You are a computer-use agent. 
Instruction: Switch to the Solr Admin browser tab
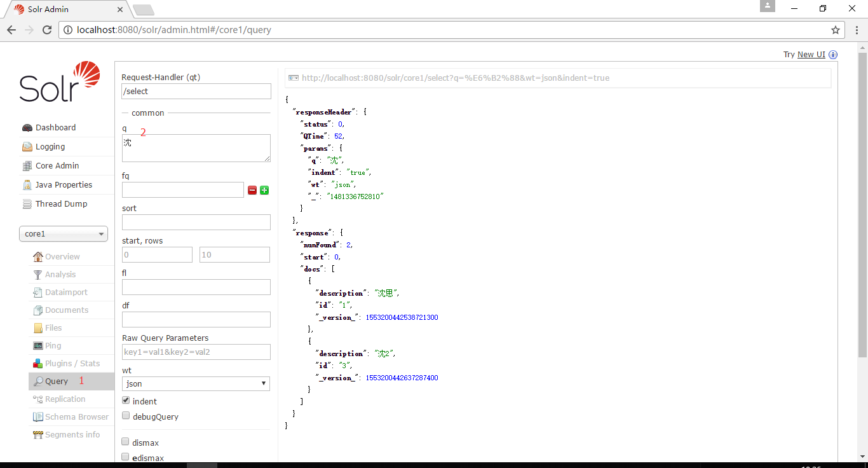point(67,10)
